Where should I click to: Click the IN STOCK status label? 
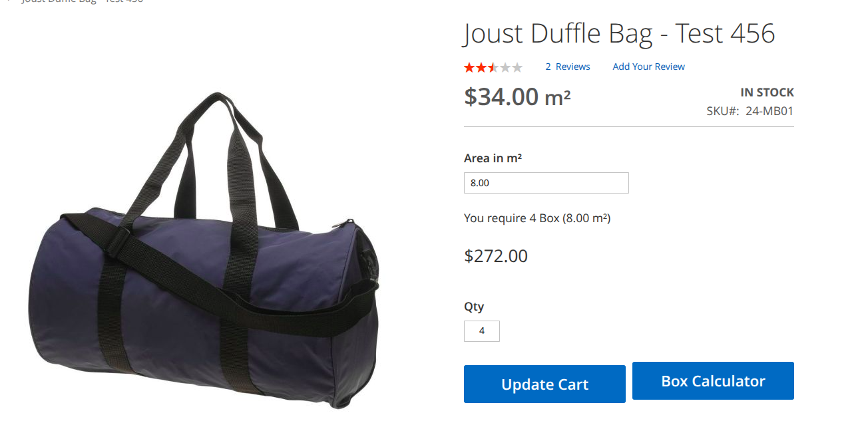(767, 92)
